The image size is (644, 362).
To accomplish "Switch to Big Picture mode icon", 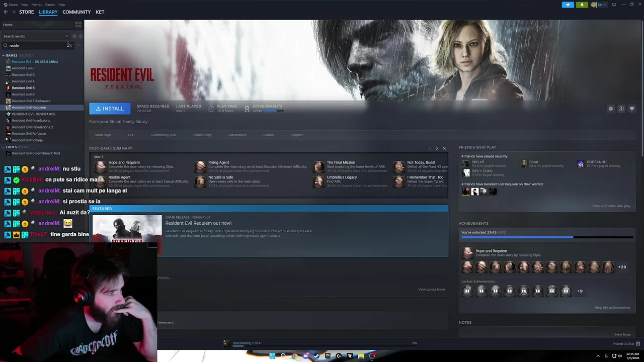I will pyautogui.click(x=614, y=5).
